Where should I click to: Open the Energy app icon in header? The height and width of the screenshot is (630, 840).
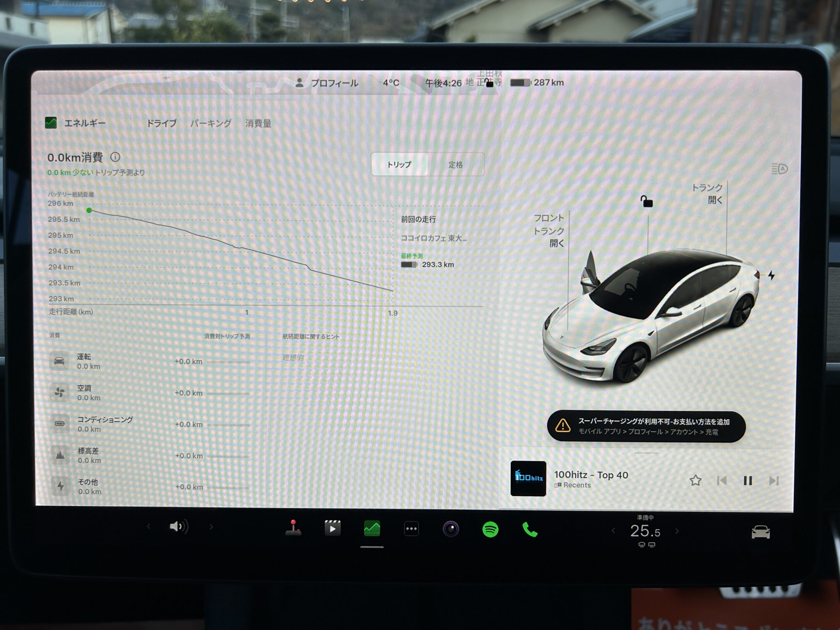tap(51, 123)
